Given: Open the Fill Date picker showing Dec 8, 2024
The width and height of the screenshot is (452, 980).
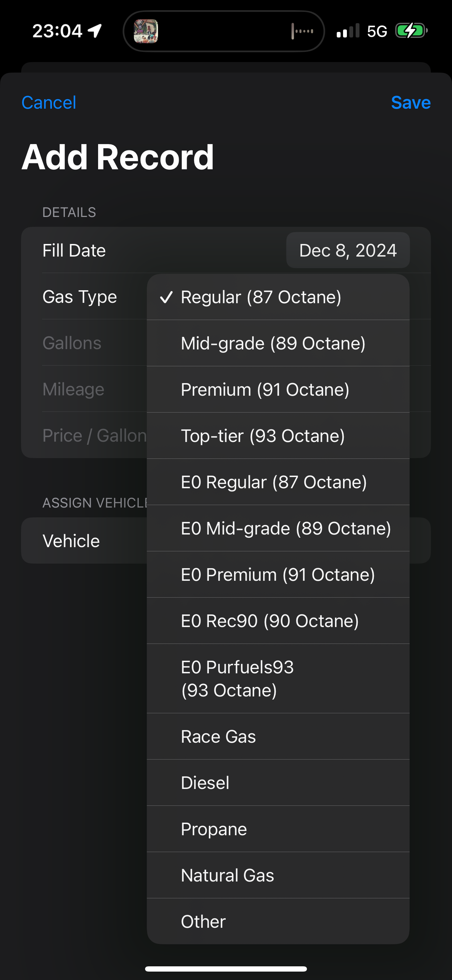Looking at the screenshot, I should [x=348, y=250].
